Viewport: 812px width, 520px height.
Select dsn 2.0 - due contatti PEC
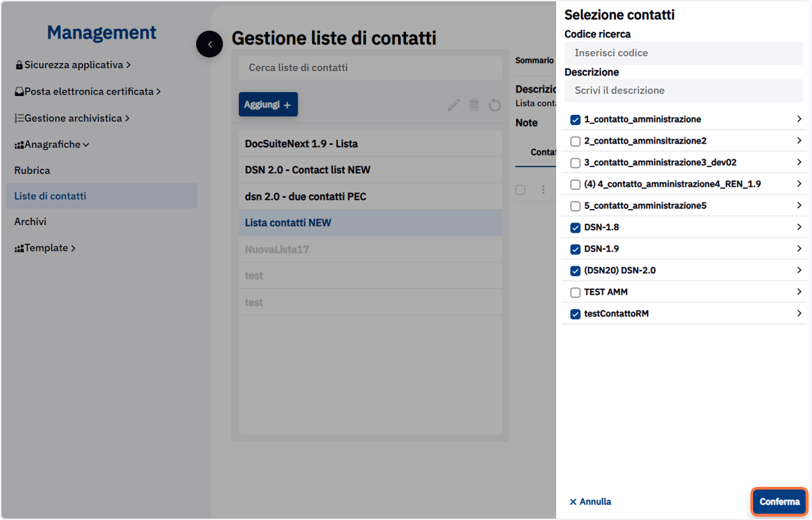[x=370, y=197]
